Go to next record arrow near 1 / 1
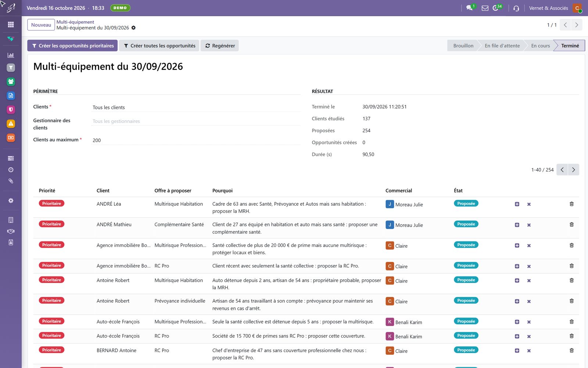This screenshot has width=588, height=368. (577, 25)
